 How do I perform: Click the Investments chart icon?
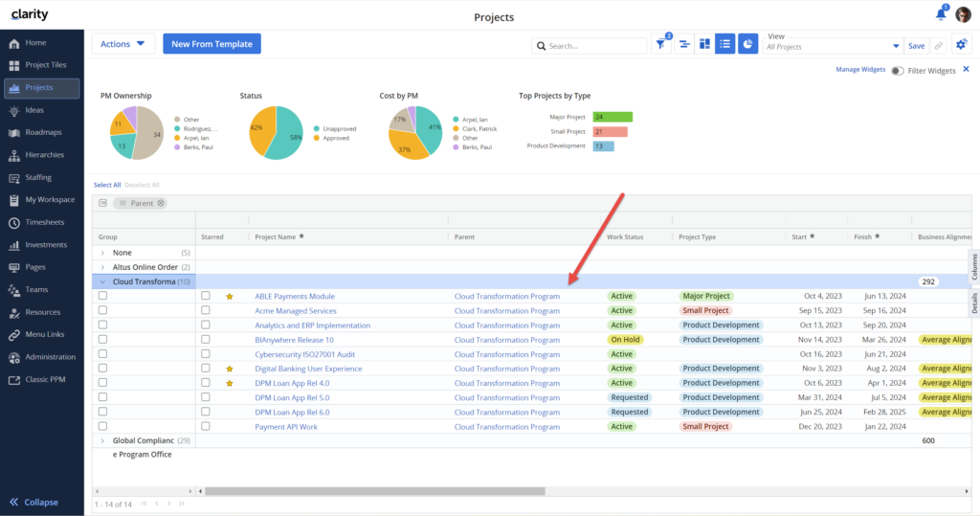pyautogui.click(x=13, y=245)
